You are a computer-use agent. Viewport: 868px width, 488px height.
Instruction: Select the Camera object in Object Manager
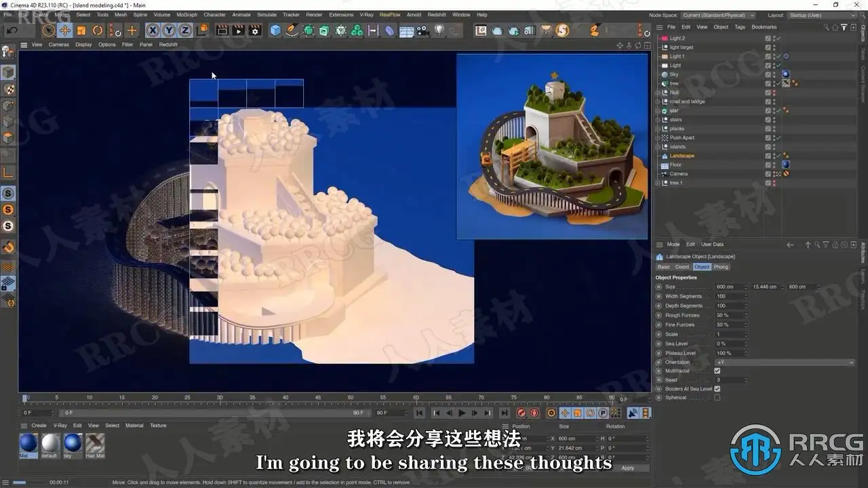tap(679, 174)
